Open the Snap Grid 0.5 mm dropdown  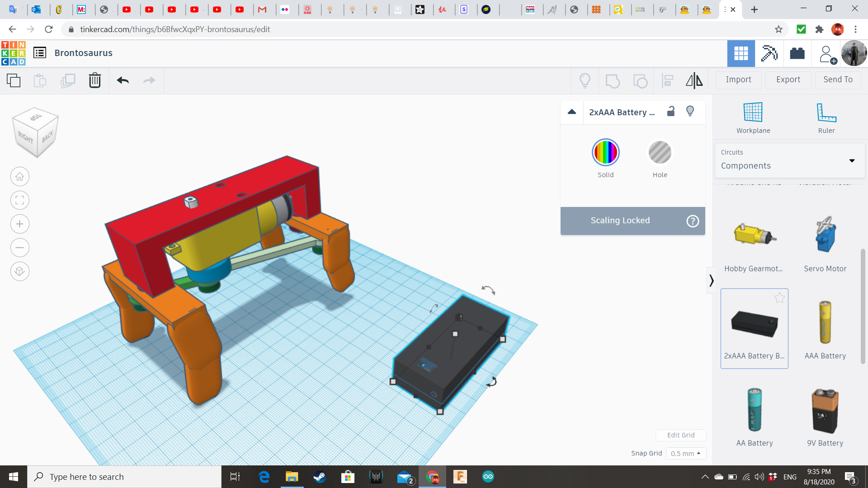pos(685,453)
